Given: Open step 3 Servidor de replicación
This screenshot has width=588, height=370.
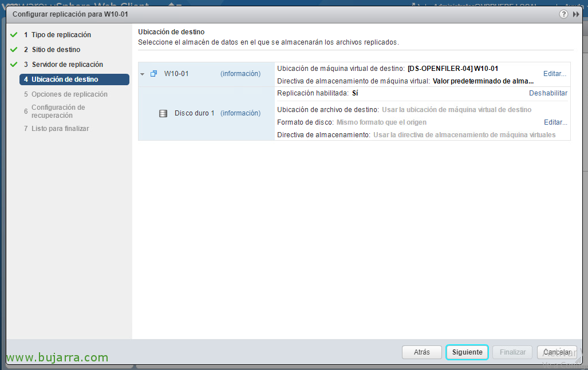Looking at the screenshot, I should [67, 65].
